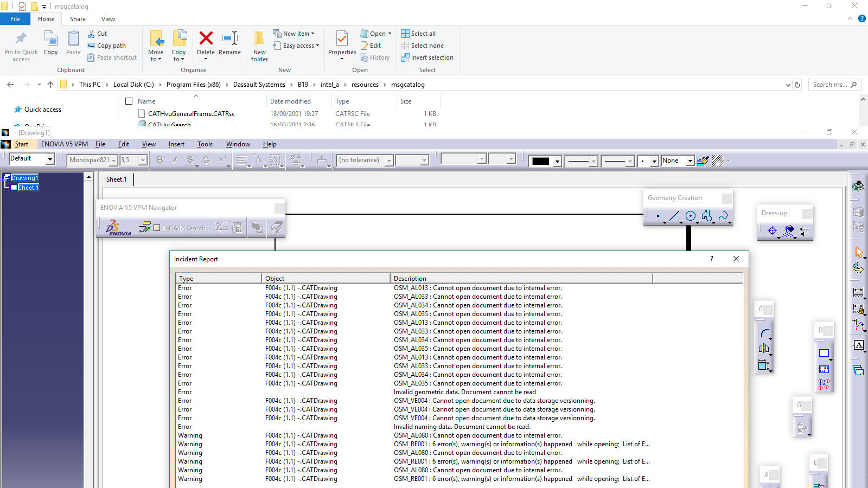Screen dimensions: 868x488
Task: Select the Line tool in Geometry Creation
Action: pos(674,216)
